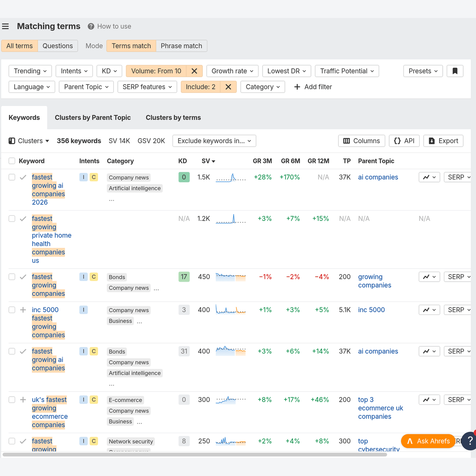This screenshot has width=476, height=476.
Task: Switch to the Keywords tab
Action: [x=24, y=117]
